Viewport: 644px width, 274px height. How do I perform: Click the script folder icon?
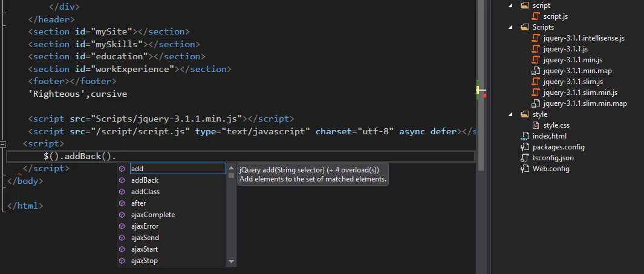(x=524, y=5)
